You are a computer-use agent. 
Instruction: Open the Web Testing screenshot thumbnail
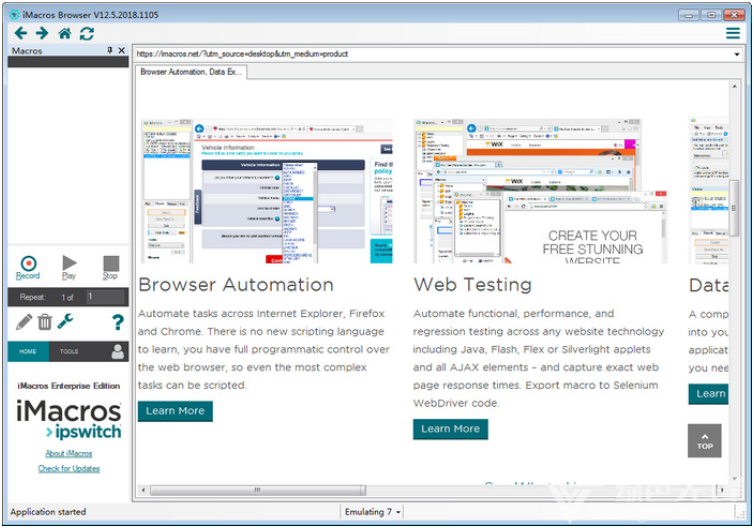pyautogui.click(x=540, y=191)
